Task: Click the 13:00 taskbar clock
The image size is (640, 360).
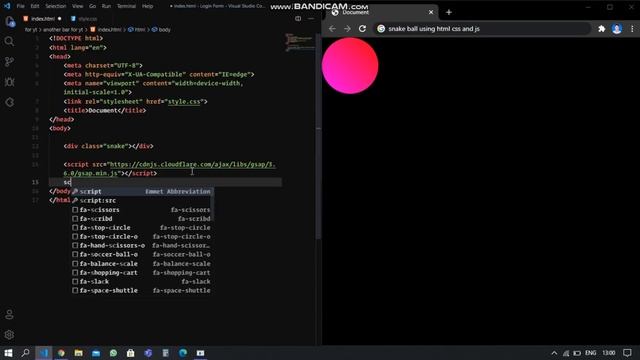Action: tap(609, 353)
